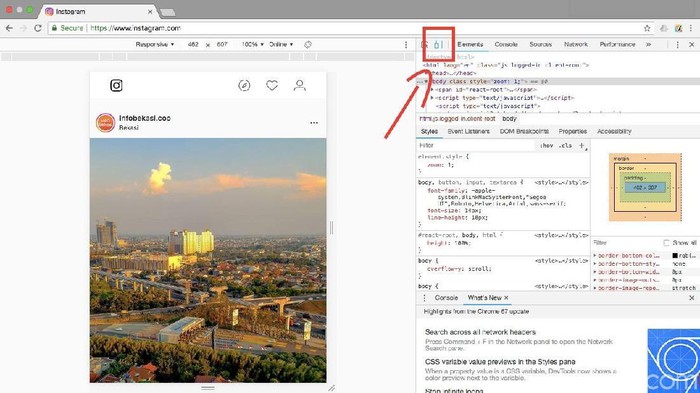The height and width of the screenshot is (393, 700).
Task: Select the Styles sub-tab
Action: (x=429, y=131)
